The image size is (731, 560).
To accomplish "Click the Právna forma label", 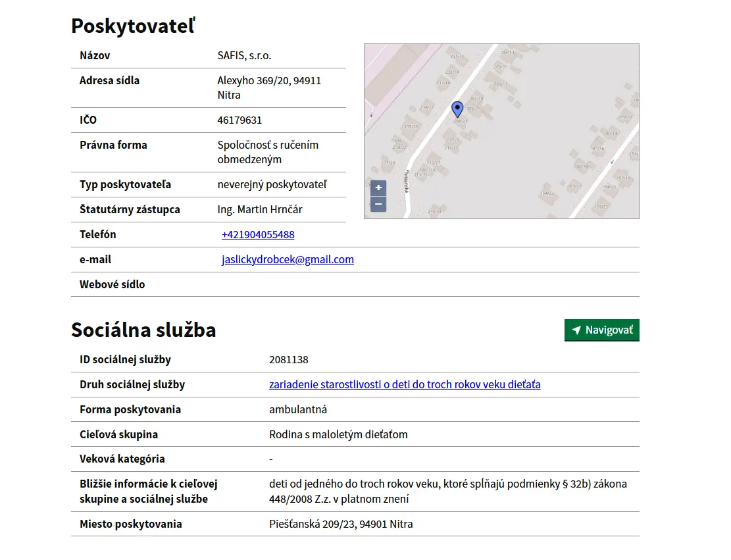I will pyautogui.click(x=113, y=145).
